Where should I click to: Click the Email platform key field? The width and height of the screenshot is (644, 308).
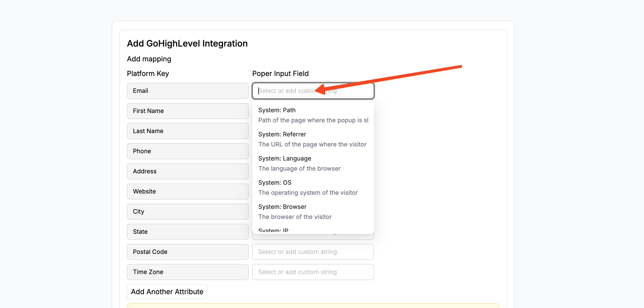pos(188,91)
